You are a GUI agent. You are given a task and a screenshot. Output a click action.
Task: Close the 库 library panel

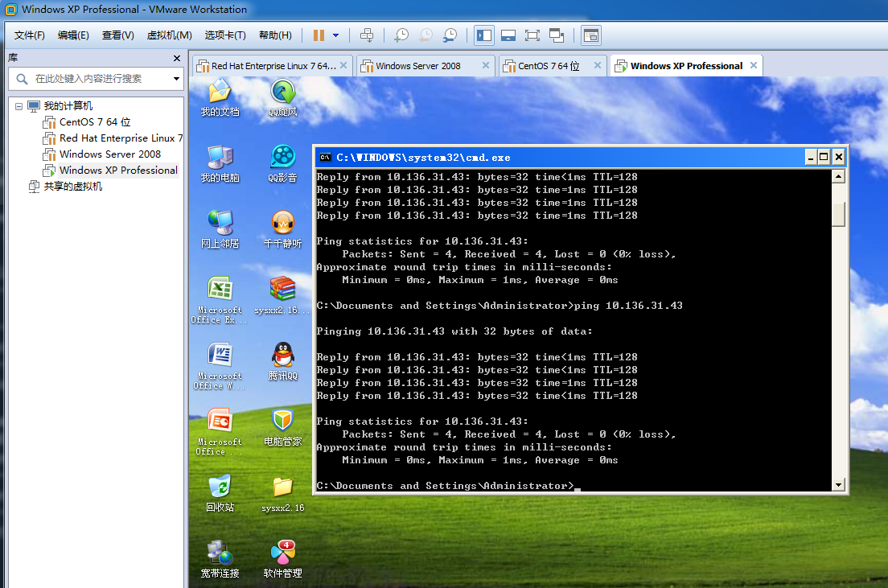pos(177,59)
